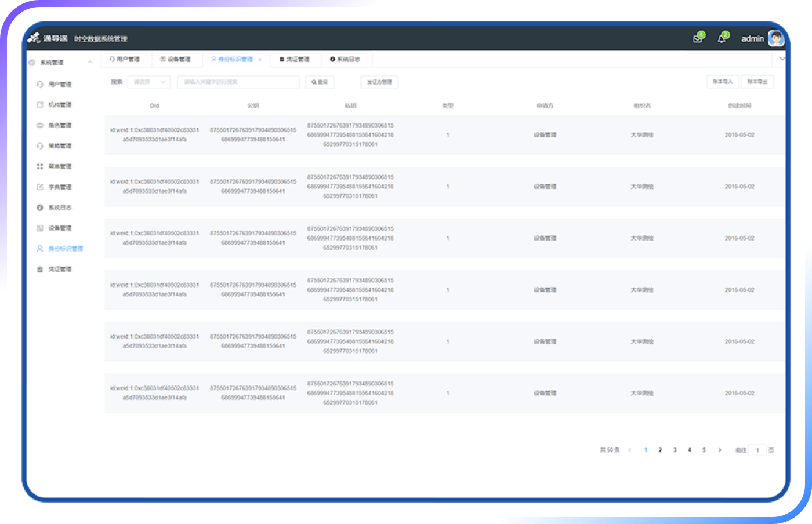Switch to the 设备管理 tab

point(176,59)
